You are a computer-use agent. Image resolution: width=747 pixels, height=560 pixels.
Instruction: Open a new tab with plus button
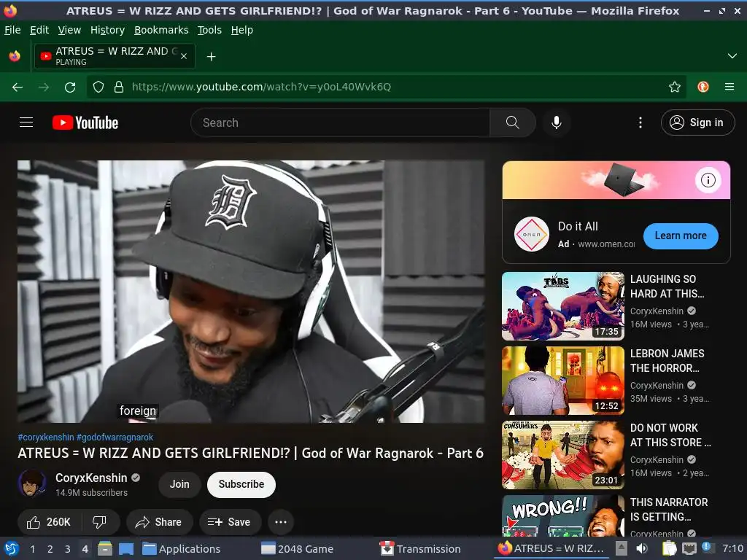(211, 57)
